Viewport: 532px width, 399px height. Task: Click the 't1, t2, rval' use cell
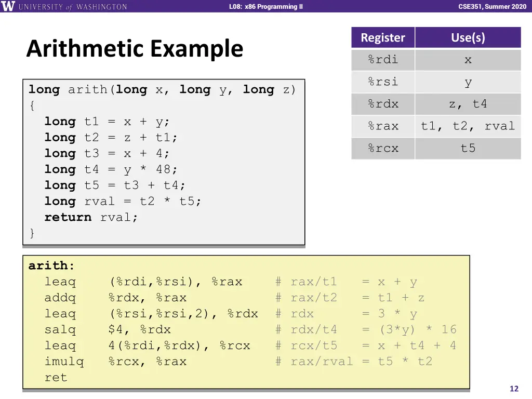point(468,126)
